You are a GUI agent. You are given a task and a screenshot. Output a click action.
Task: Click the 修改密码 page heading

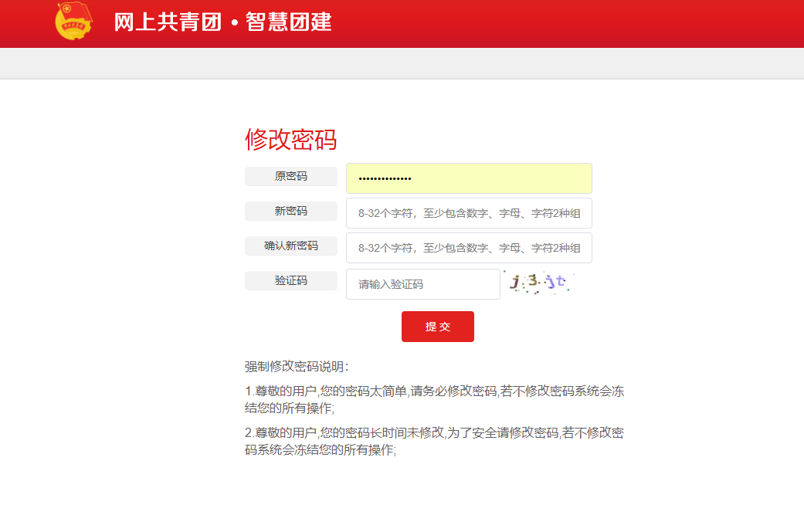pos(290,140)
